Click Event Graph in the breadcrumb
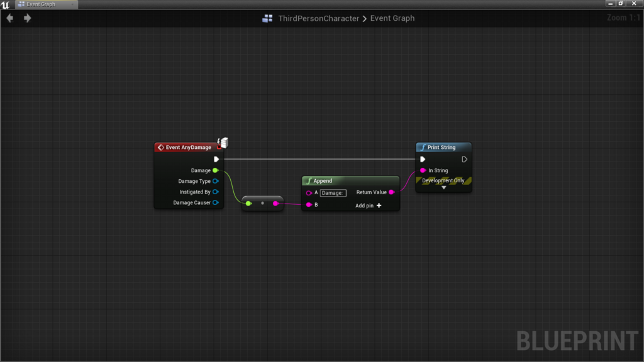Viewport: 644px width, 362px height. [392, 18]
